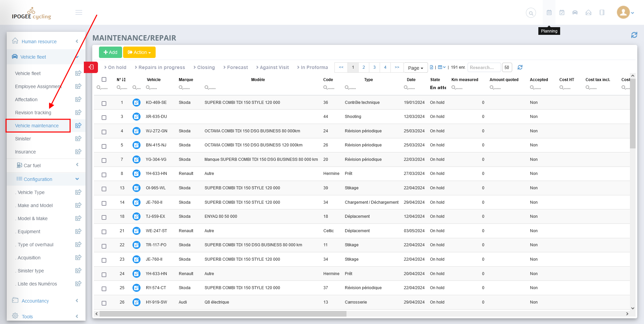
Task: Collapse the Vehicle fleet section
Action: (x=46, y=57)
